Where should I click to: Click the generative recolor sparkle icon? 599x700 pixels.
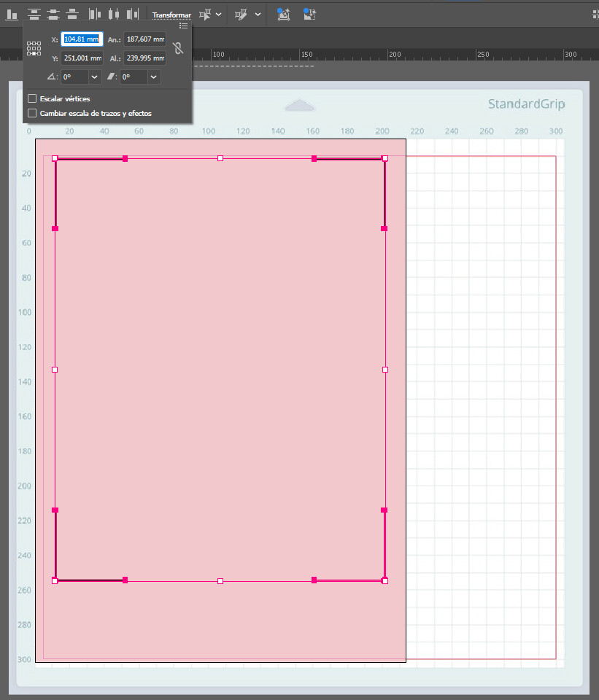tap(283, 14)
